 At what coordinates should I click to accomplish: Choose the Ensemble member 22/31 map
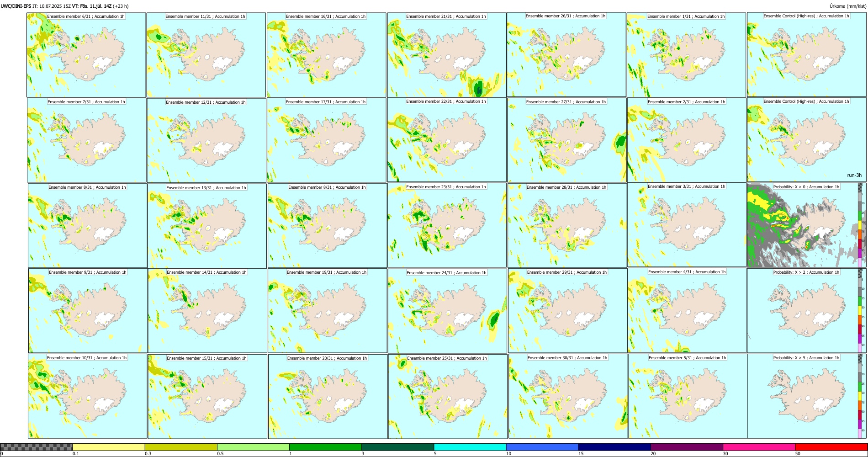(447, 140)
